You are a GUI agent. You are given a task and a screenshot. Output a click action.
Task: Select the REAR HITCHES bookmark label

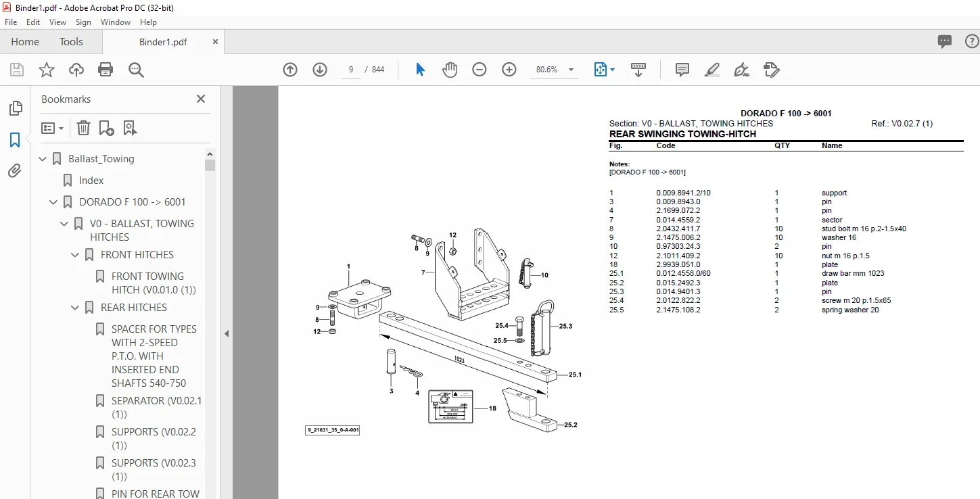(x=134, y=308)
